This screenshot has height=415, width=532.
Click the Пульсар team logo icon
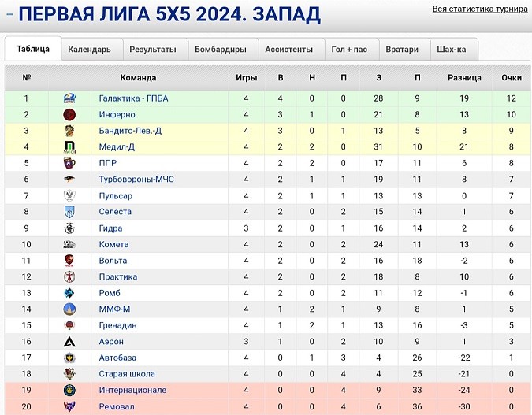[69, 196]
